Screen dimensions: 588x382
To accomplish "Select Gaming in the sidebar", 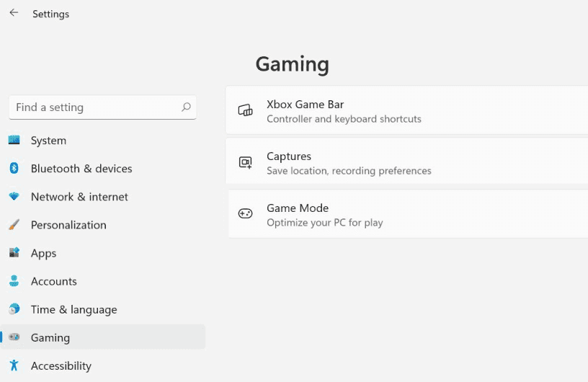I will click(x=103, y=337).
